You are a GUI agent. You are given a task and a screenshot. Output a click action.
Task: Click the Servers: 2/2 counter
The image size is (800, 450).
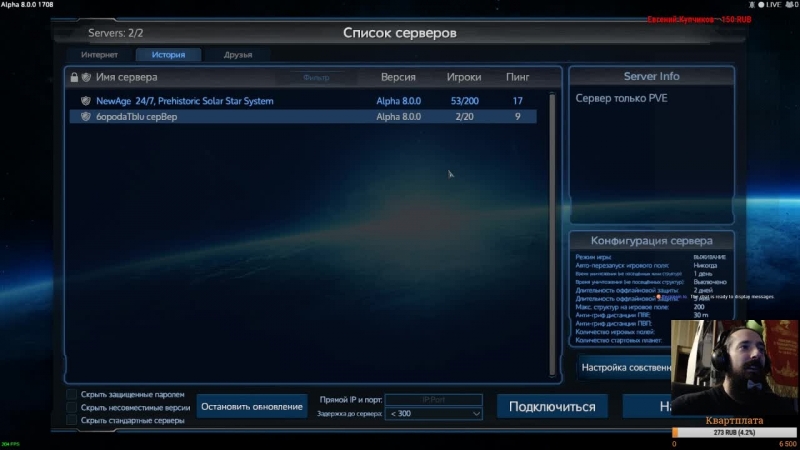[x=115, y=33]
